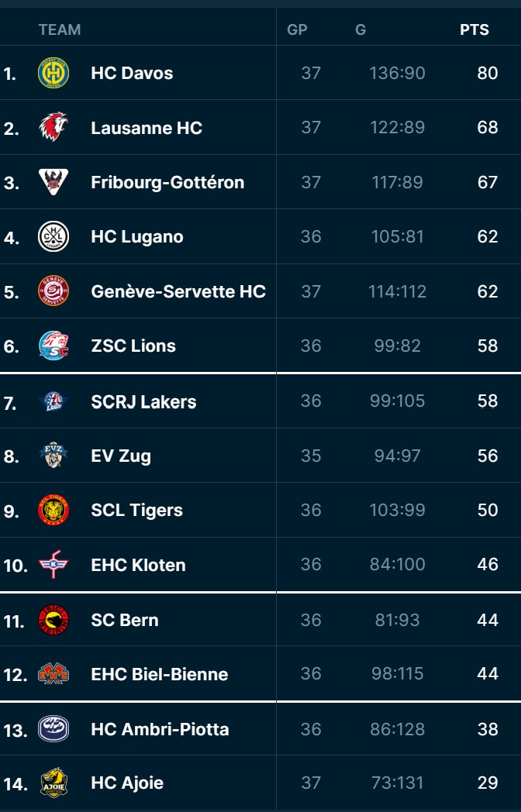Select the EHC Kloten team name
521x812 pixels.
[138, 565]
